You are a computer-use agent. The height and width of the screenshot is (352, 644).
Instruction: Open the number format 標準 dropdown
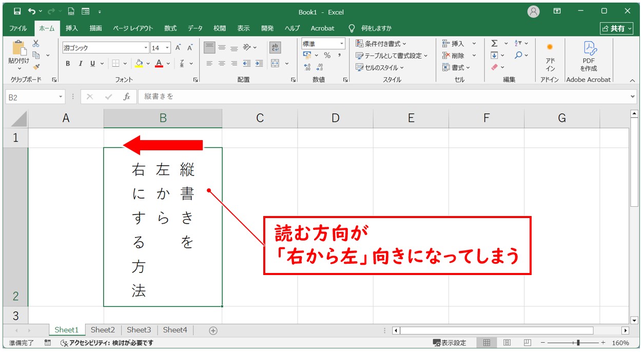click(x=342, y=44)
